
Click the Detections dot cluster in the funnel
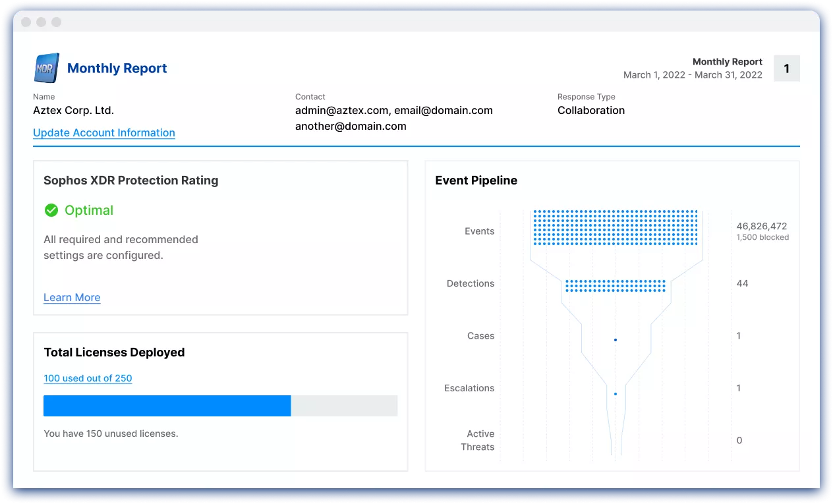coord(616,286)
